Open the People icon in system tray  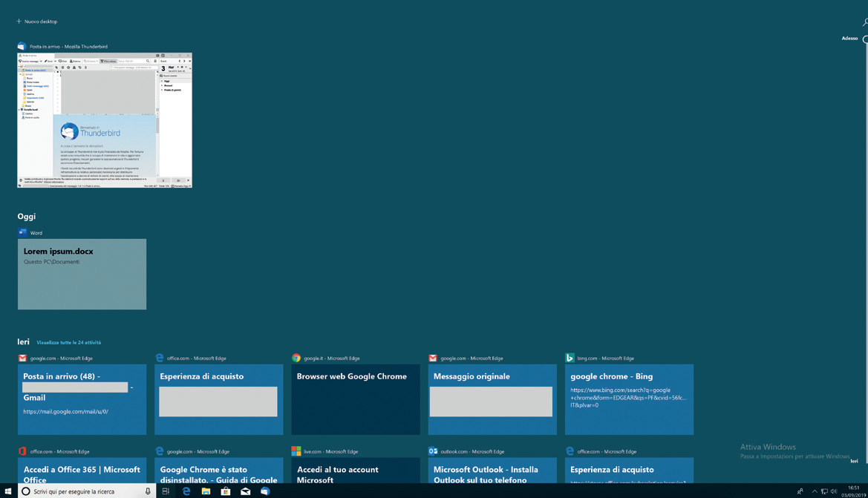(x=800, y=491)
